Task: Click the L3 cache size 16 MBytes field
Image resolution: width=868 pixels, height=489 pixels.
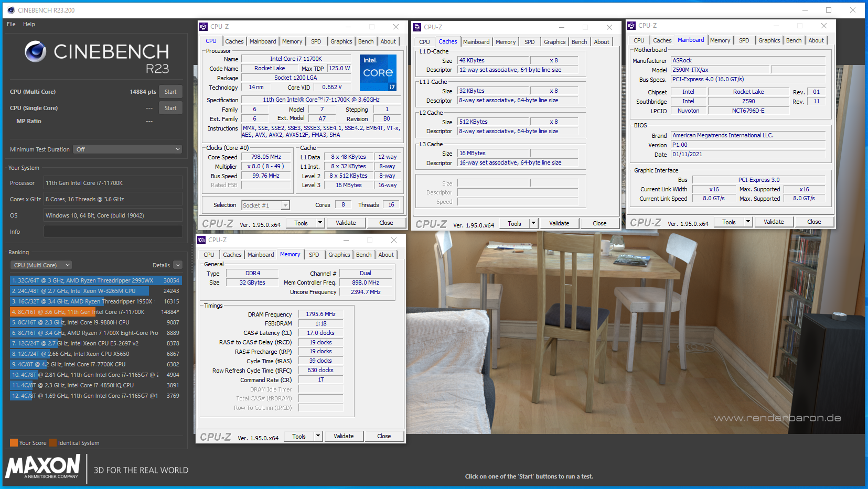Action: 494,154
